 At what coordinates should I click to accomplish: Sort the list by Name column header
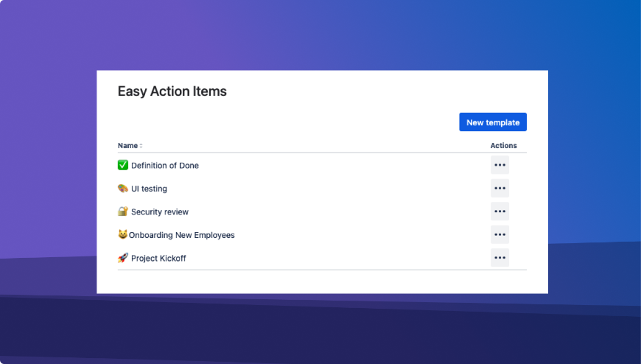(127, 146)
